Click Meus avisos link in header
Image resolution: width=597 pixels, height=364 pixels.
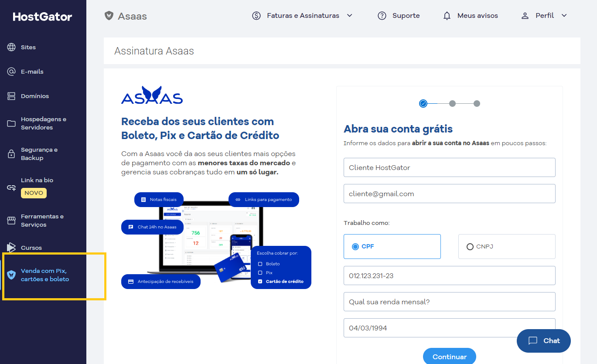pyautogui.click(x=478, y=16)
